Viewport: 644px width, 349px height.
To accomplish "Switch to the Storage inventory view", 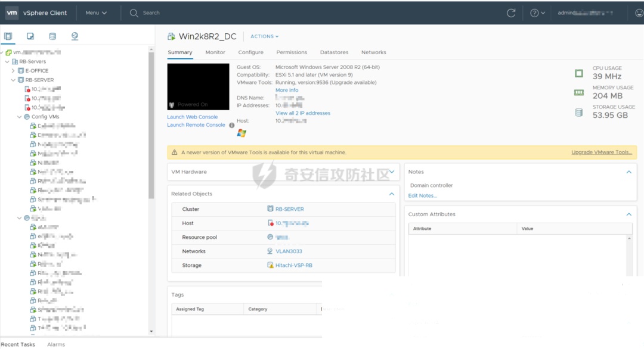I will (x=52, y=36).
